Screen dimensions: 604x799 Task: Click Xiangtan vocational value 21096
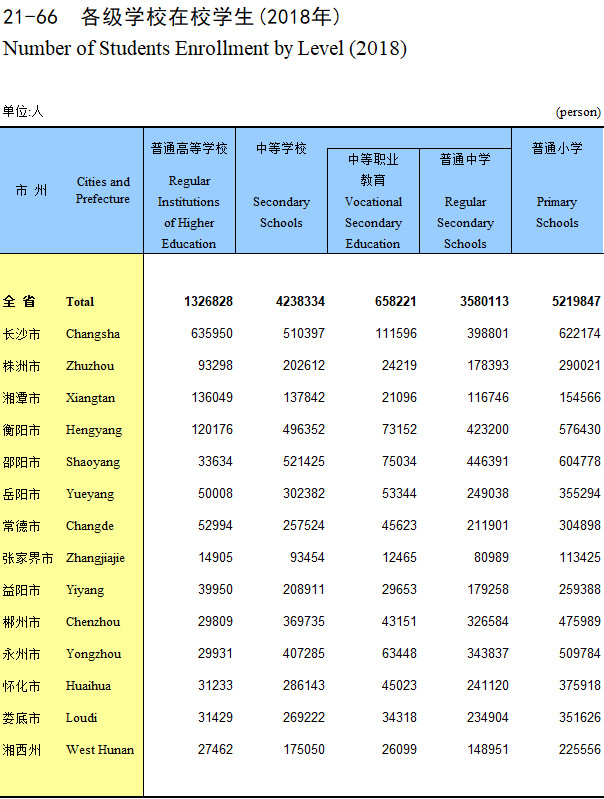(x=399, y=397)
